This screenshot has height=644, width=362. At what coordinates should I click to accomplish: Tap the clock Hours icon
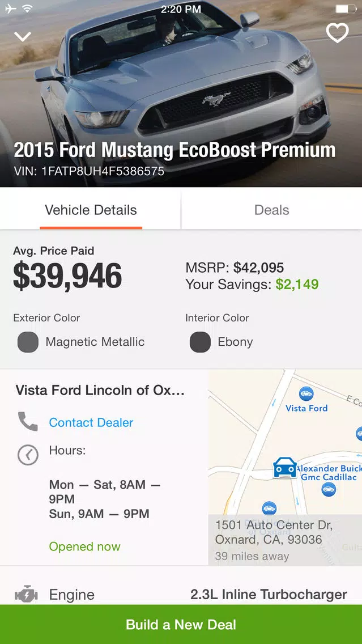tap(28, 455)
